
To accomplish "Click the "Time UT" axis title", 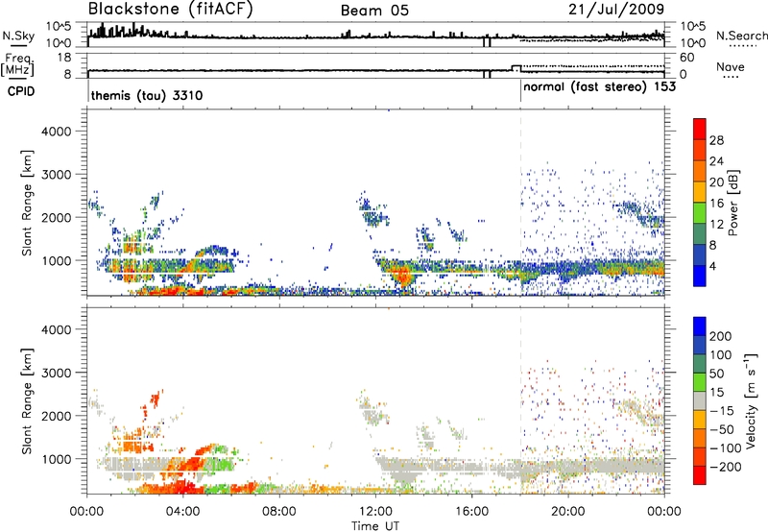I will coord(375,526).
